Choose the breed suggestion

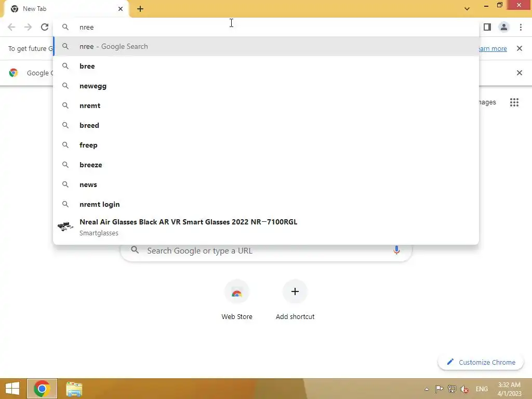point(266,125)
